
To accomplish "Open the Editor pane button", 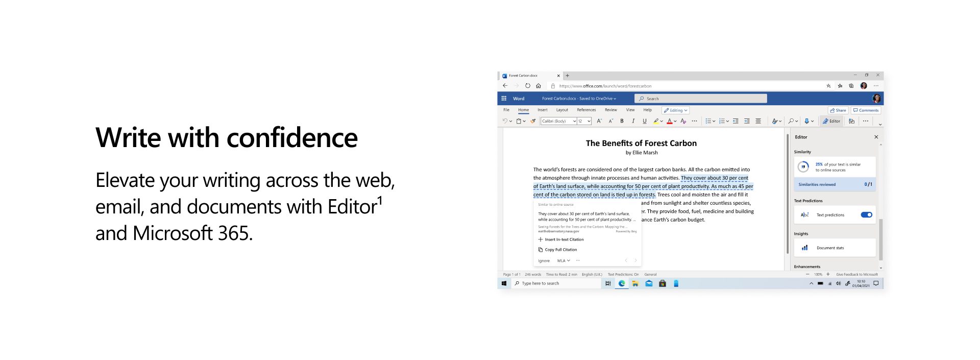I will click(831, 121).
